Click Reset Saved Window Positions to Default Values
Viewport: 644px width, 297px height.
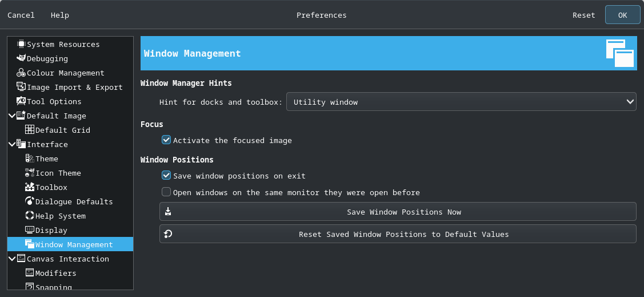click(398, 233)
